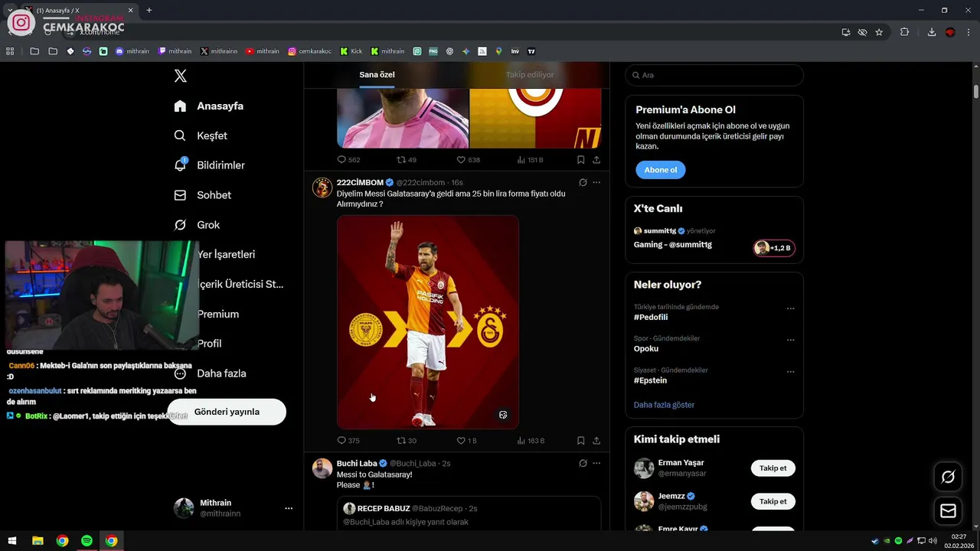Like the post with 638 likes

(468, 160)
